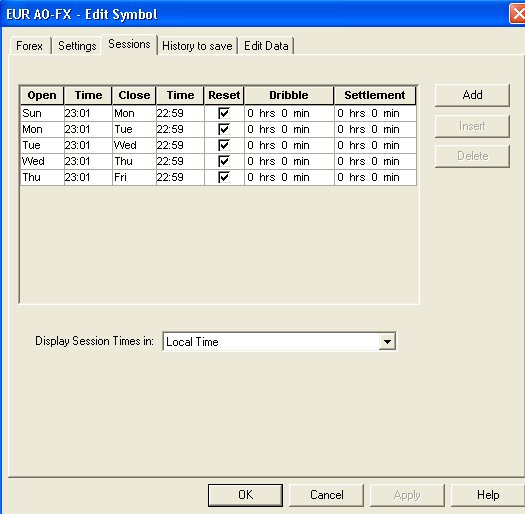Image resolution: width=525 pixels, height=514 pixels.
Task: Go to the Edit Data tab
Action: (266, 46)
